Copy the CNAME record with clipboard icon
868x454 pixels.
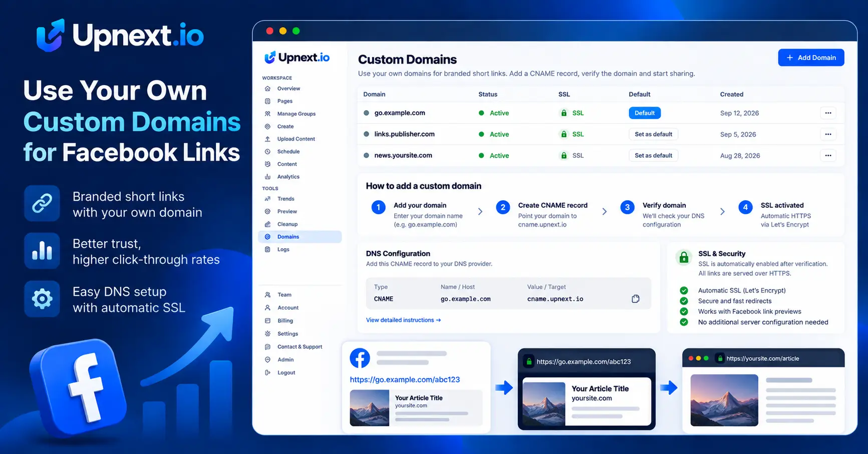636,299
